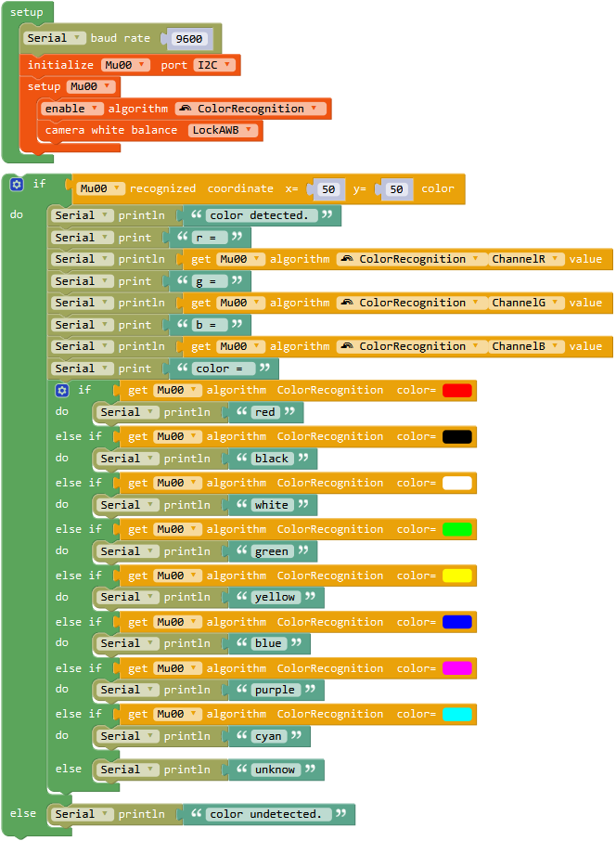Edit the 9600 baud rate value
This screenshot has height=841, width=616.
click(x=189, y=39)
